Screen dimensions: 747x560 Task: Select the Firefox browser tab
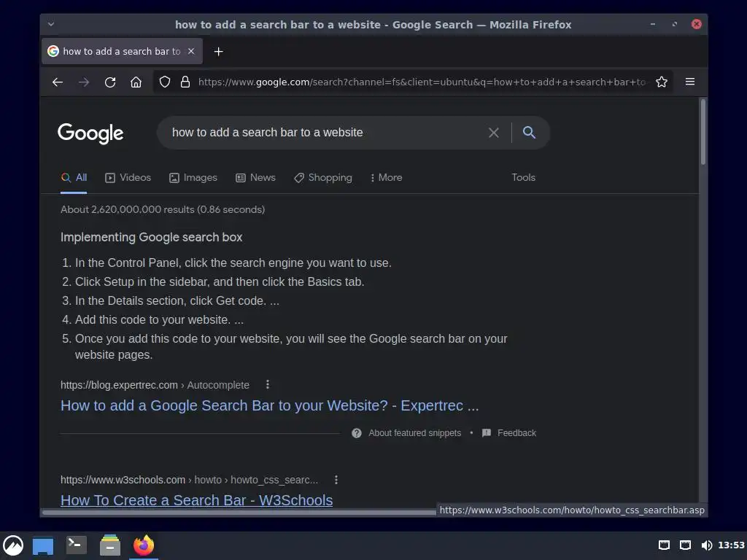click(122, 52)
